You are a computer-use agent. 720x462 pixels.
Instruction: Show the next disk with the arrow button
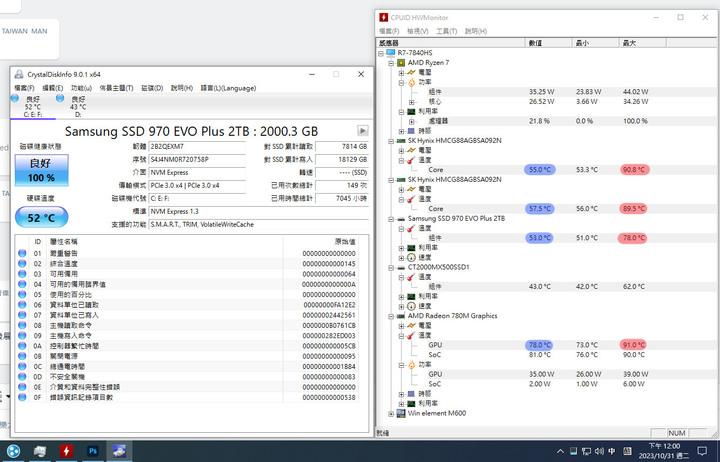click(363, 131)
